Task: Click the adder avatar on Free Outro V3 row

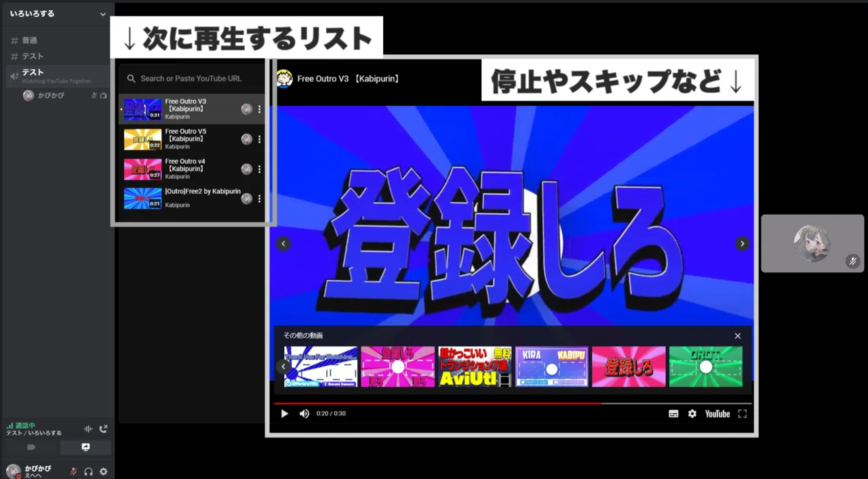Action: (x=247, y=109)
